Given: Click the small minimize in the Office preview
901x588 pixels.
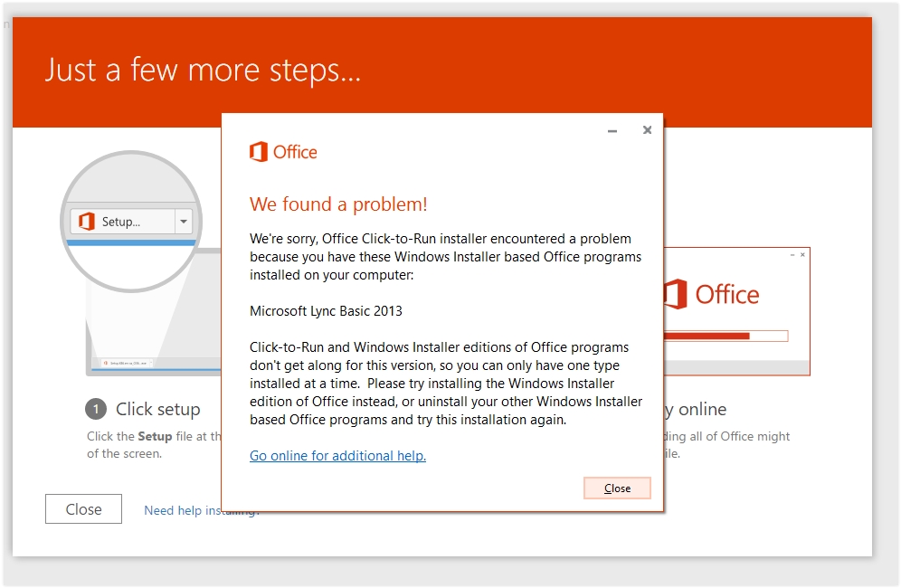Looking at the screenshot, I should [x=792, y=254].
